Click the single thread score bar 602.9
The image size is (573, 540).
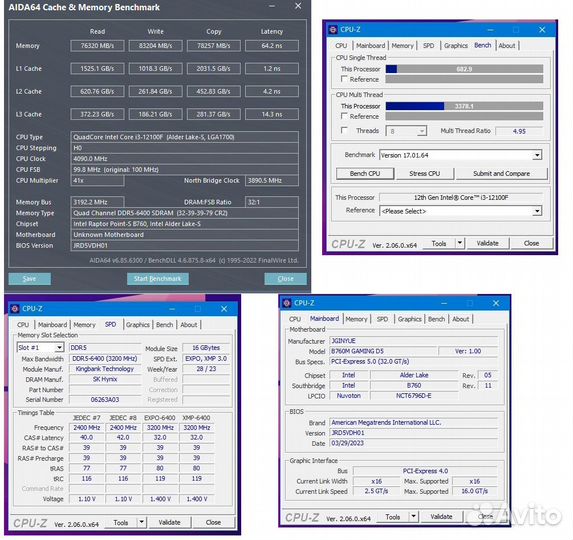coord(464,69)
